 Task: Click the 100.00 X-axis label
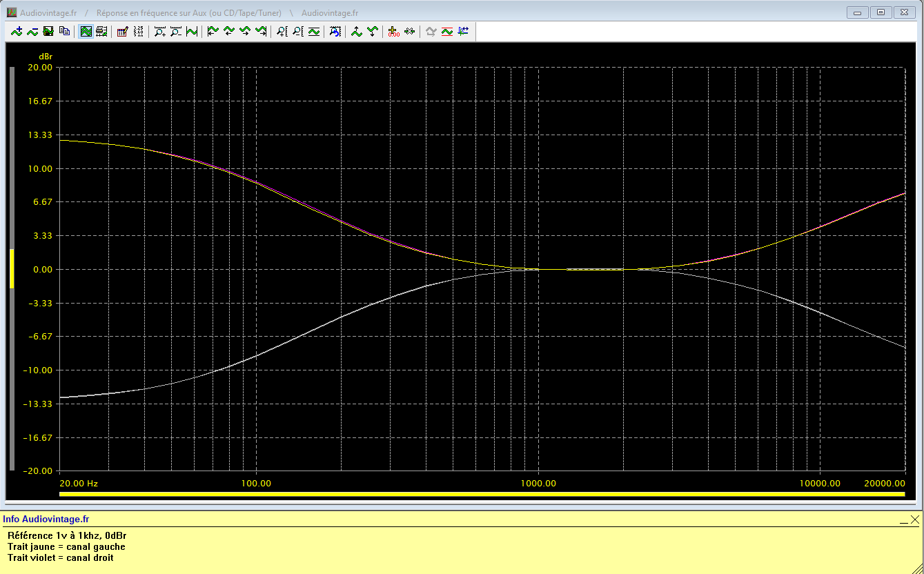256,484
